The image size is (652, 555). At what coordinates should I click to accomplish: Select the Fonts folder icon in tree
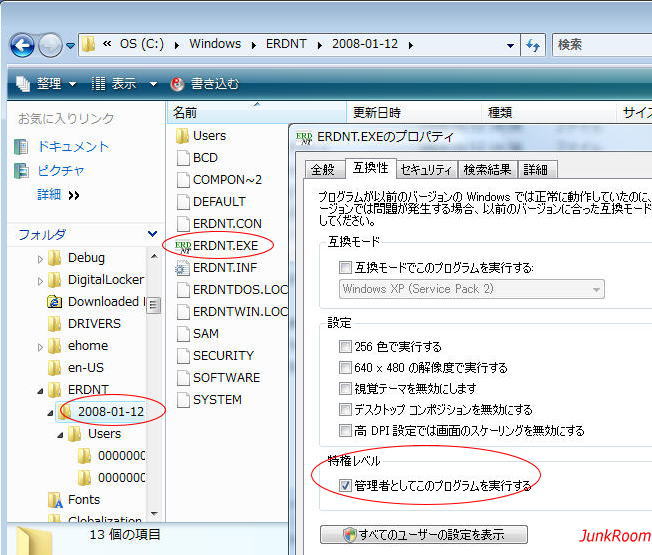coord(55,500)
